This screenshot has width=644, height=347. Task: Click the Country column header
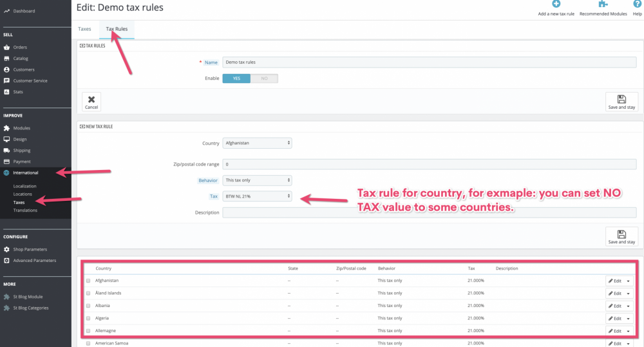pos(104,268)
